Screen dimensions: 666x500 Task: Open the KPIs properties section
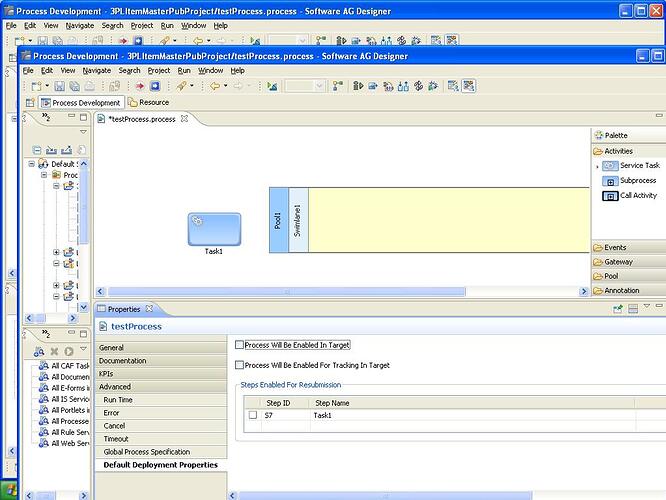pos(161,374)
